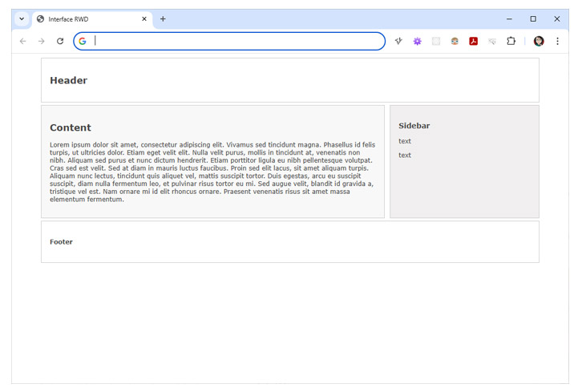Close the Interface RWD tab

(x=144, y=18)
